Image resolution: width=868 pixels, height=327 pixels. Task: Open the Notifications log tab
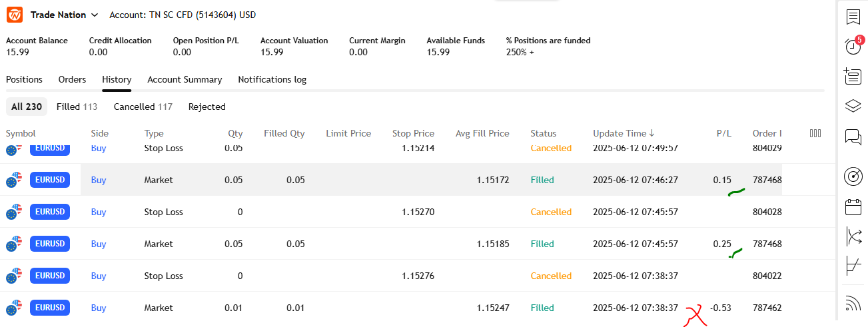pos(272,79)
